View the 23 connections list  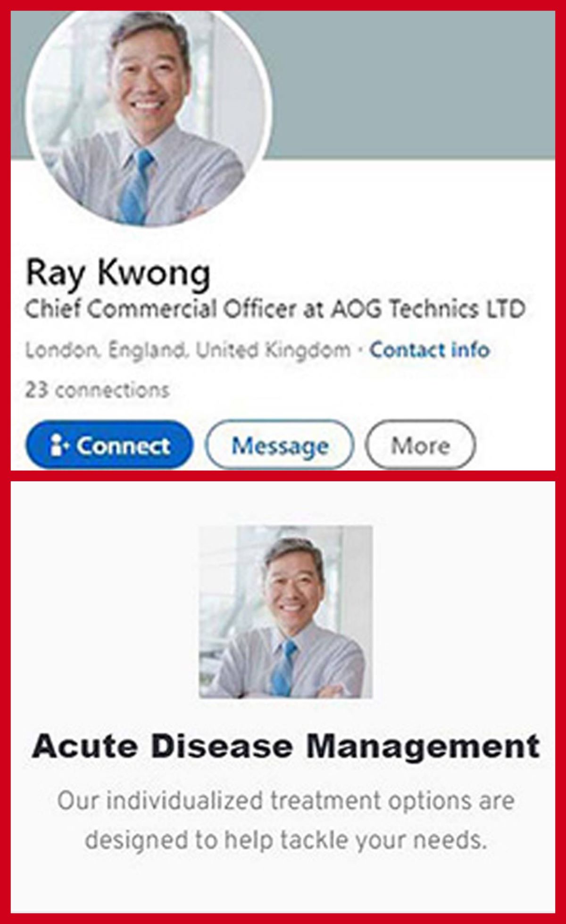click(x=97, y=390)
